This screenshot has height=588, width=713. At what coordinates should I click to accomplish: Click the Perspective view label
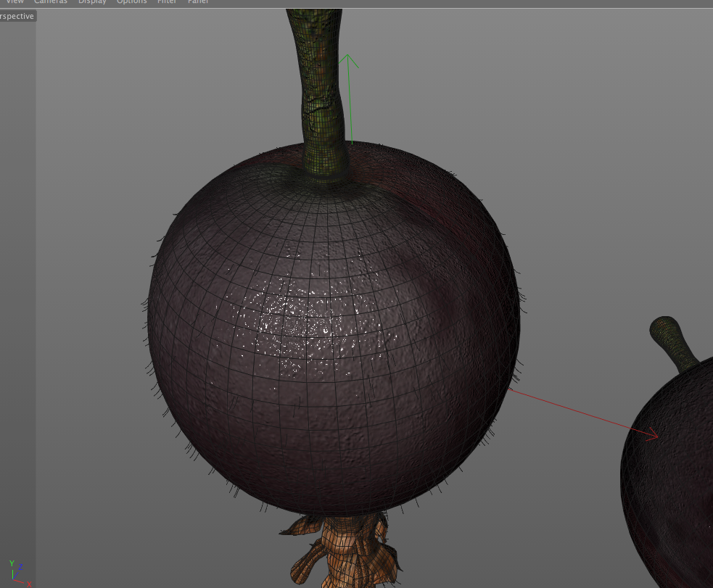17,17
